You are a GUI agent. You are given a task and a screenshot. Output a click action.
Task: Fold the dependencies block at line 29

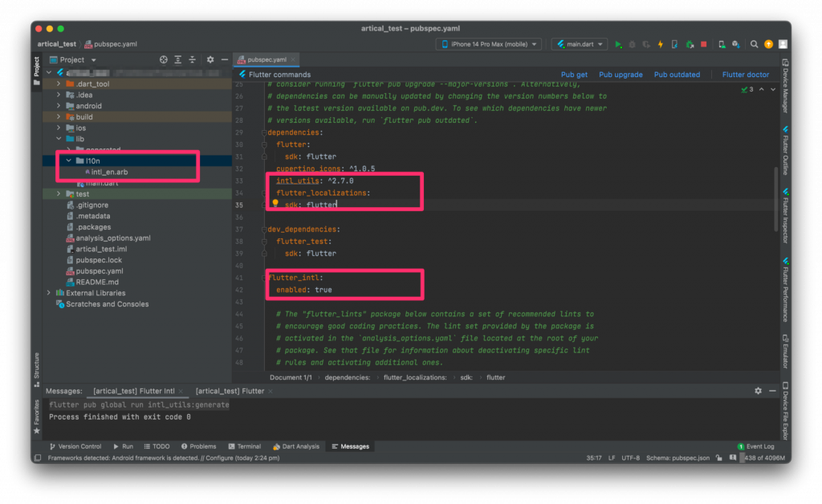coord(264,132)
